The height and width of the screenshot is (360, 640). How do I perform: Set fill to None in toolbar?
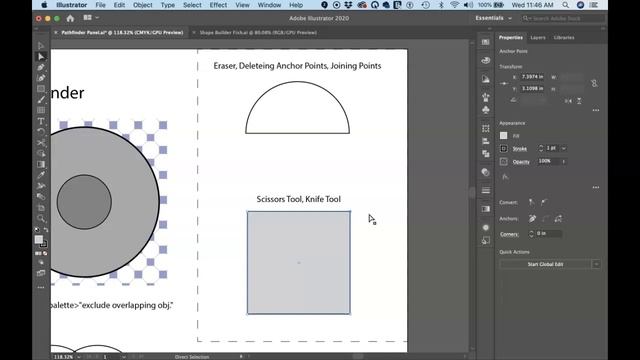coord(45,253)
